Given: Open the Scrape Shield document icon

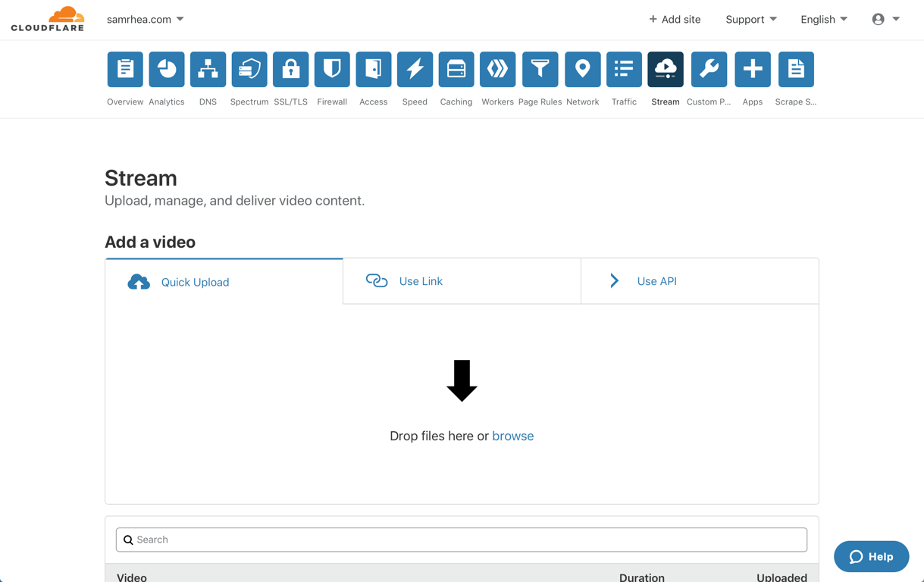Looking at the screenshot, I should [796, 69].
